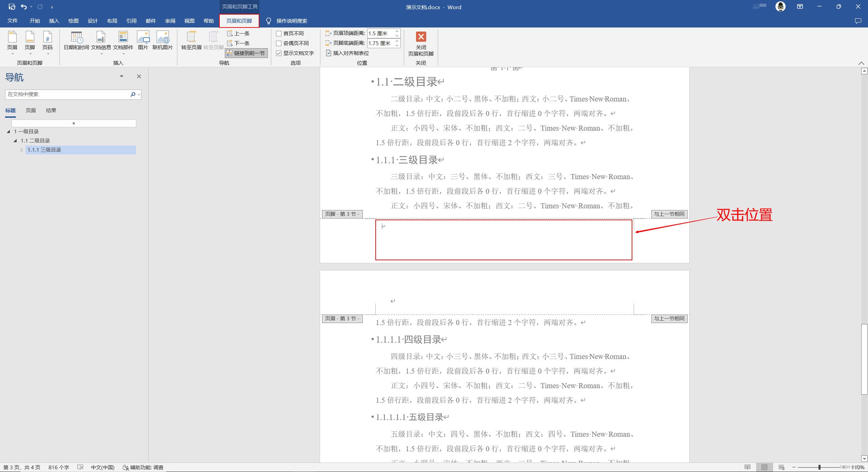Image resolution: width=868 pixels, height=472 pixels.
Task: Switch to the 页面 navigation tab
Action: coord(31,111)
